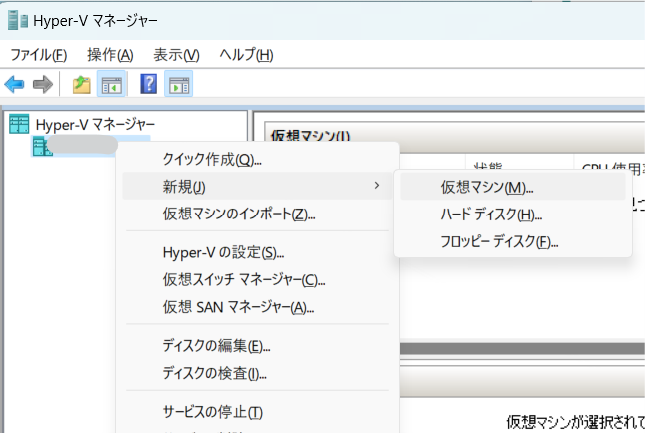The width and height of the screenshot is (645, 433).
Task: Click the Hyper-V マネージャー root node icon
Action: pos(19,124)
